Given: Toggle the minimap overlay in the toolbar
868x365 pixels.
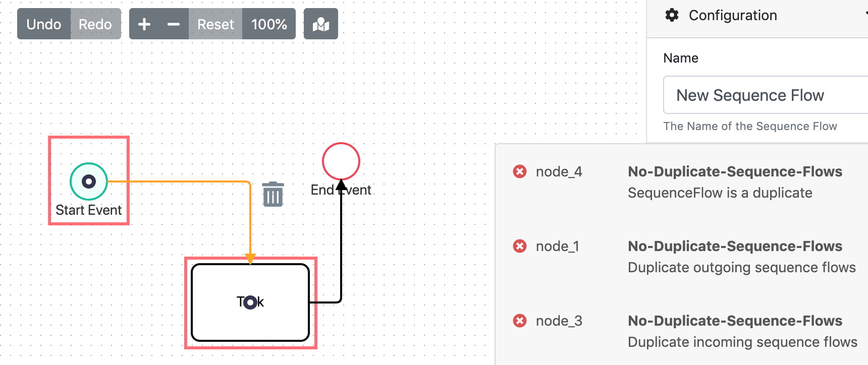Looking at the screenshot, I should pos(321,23).
